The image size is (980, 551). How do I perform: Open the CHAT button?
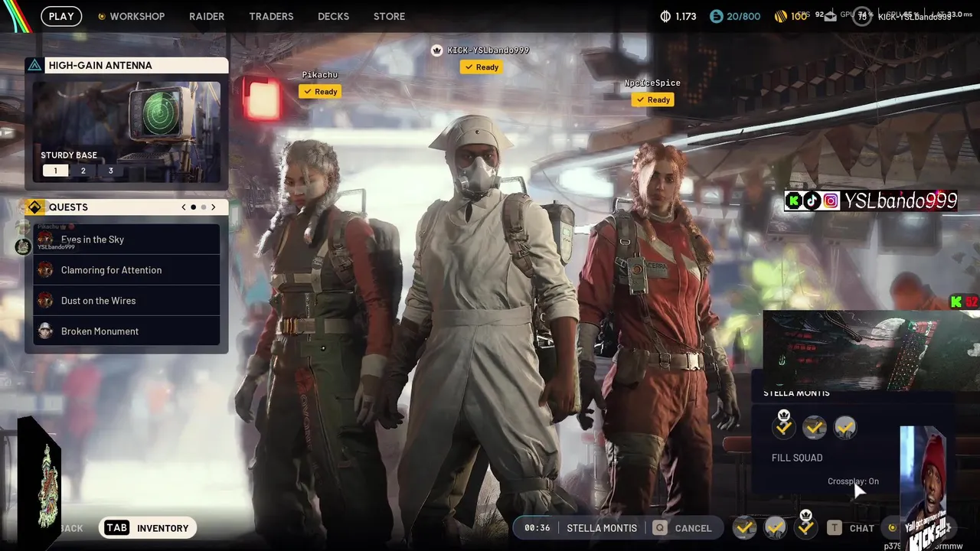pos(862,528)
